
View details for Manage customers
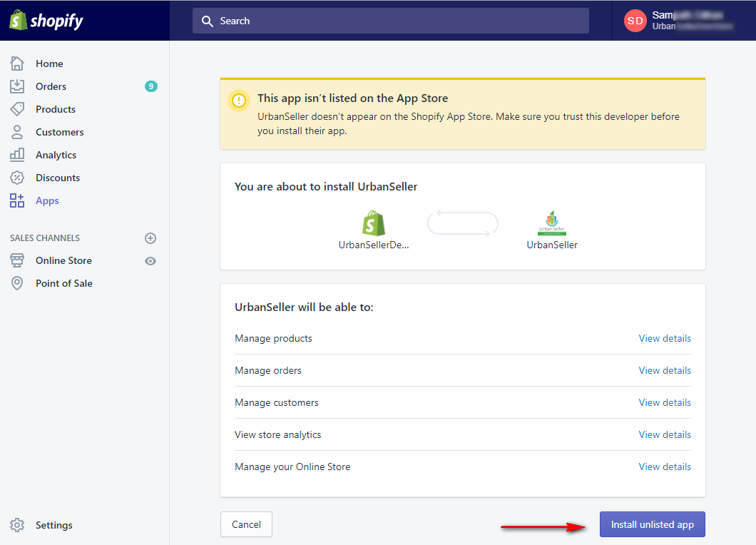[664, 402]
